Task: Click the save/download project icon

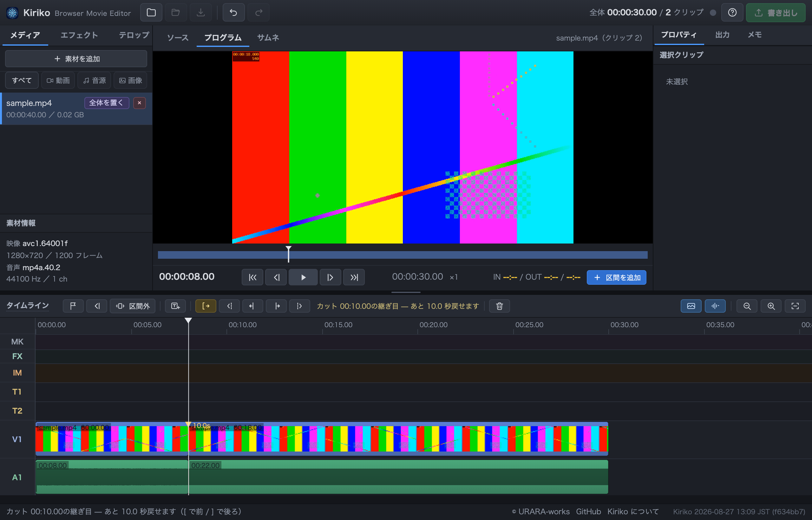Action: [x=201, y=12]
